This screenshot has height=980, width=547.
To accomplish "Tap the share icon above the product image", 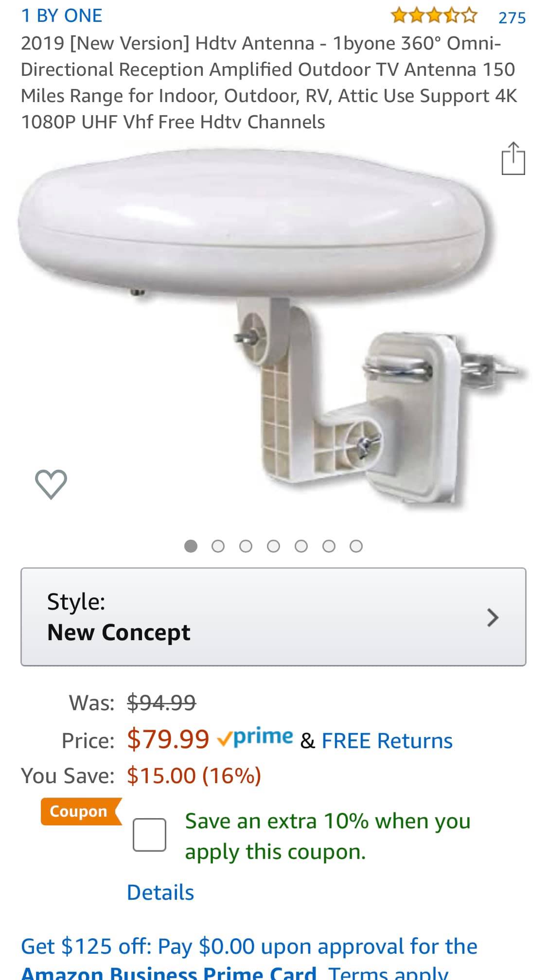I will tap(513, 158).
